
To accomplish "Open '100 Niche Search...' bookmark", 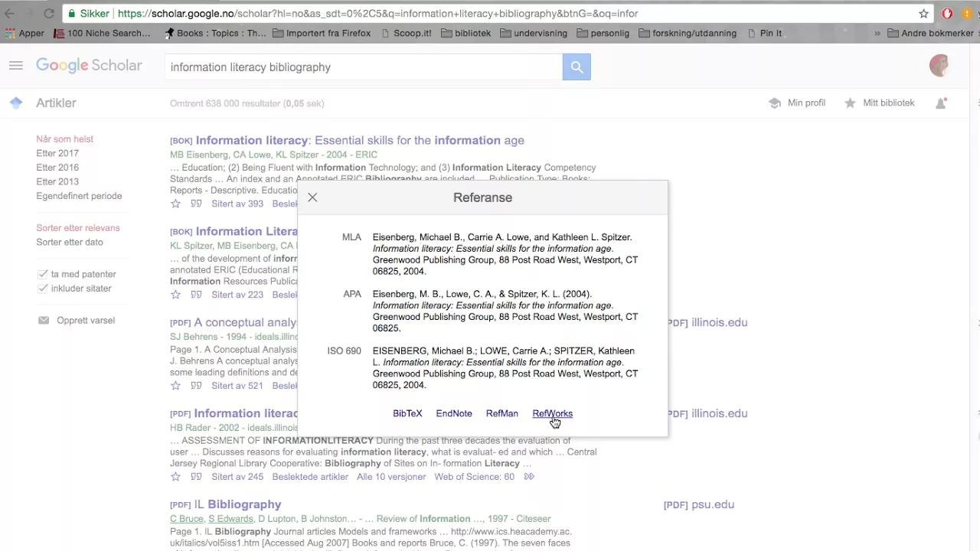I will pyautogui.click(x=102, y=33).
